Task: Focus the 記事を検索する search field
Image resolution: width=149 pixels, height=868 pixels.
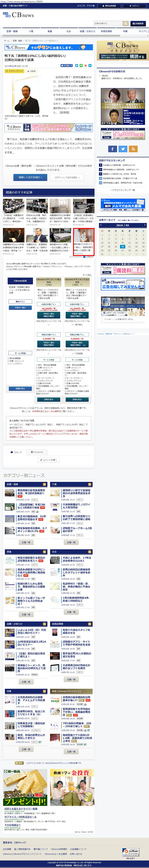Action: tap(108, 24)
